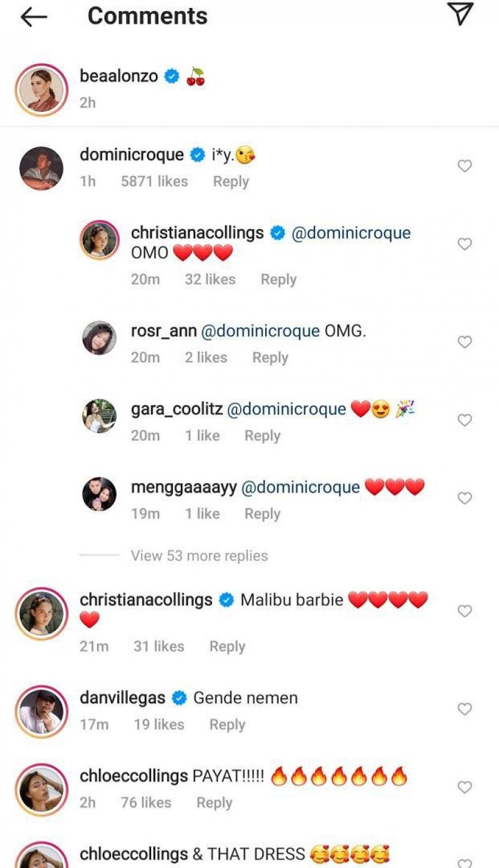Open the gara_coolitz username link
The height and width of the screenshot is (868, 499).
(x=176, y=409)
